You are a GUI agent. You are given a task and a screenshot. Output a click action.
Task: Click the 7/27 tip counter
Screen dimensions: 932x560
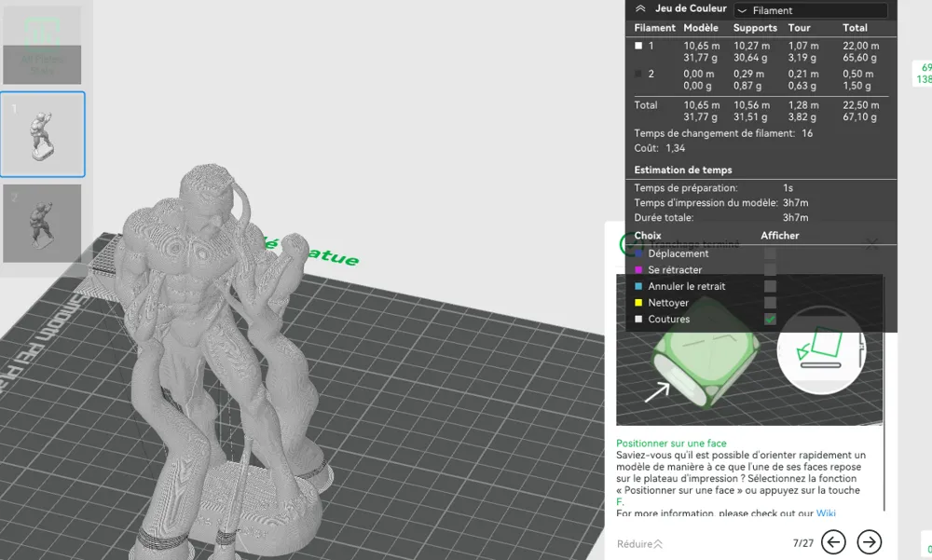pos(803,543)
